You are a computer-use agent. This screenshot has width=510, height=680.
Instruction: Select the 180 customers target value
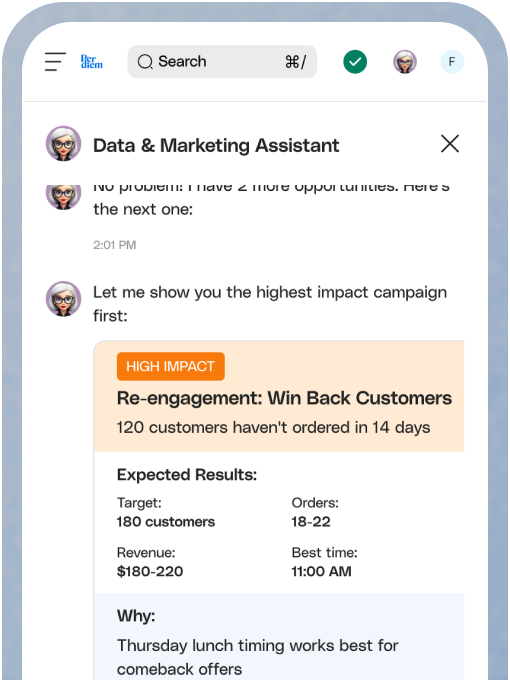click(166, 522)
